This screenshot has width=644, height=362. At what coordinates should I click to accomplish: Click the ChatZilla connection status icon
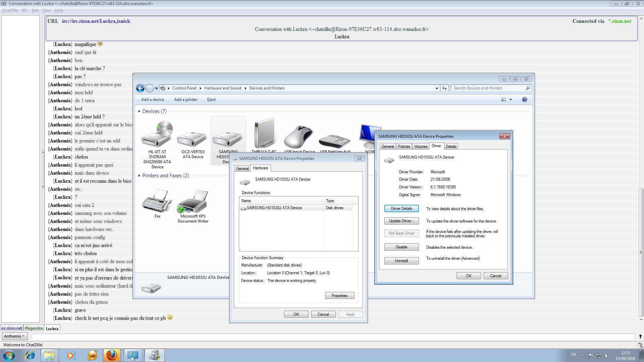[x=640, y=345]
